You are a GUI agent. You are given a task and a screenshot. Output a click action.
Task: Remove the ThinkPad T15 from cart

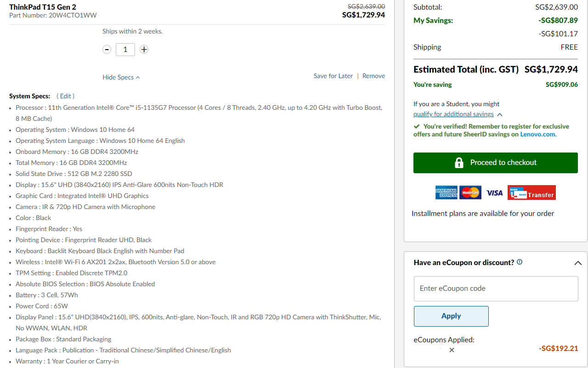tap(373, 76)
